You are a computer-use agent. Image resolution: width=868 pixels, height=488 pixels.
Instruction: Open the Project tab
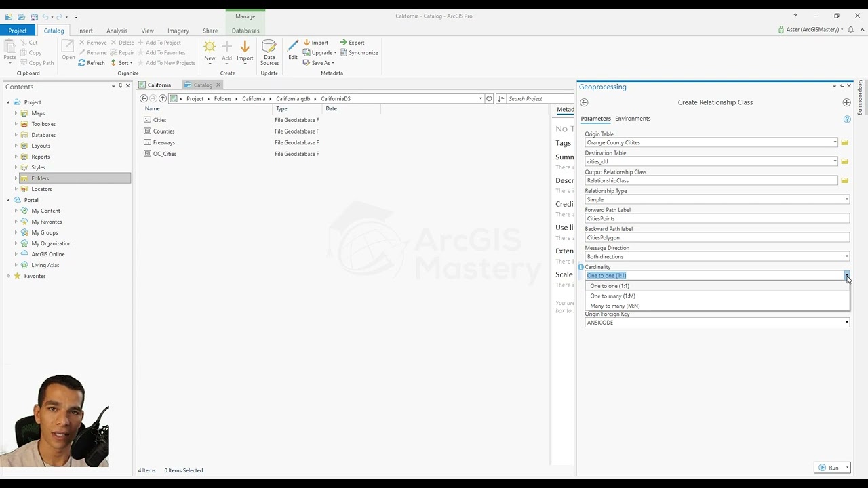point(18,30)
